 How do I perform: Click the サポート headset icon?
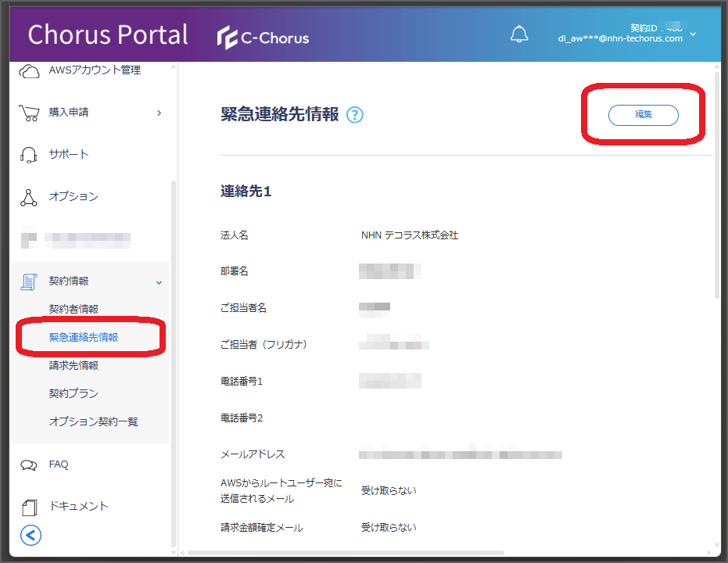coord(29,155)
